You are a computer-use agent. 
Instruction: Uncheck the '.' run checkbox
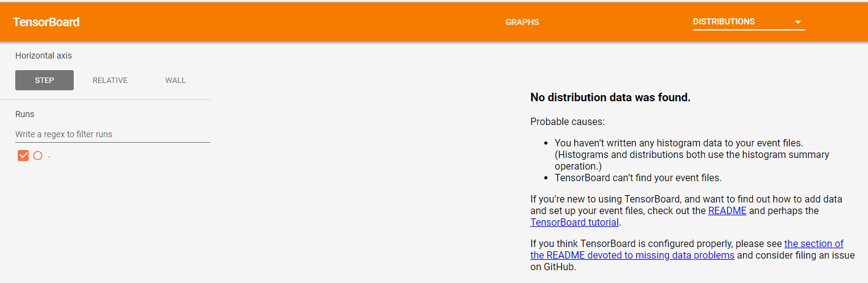[23, 156]
